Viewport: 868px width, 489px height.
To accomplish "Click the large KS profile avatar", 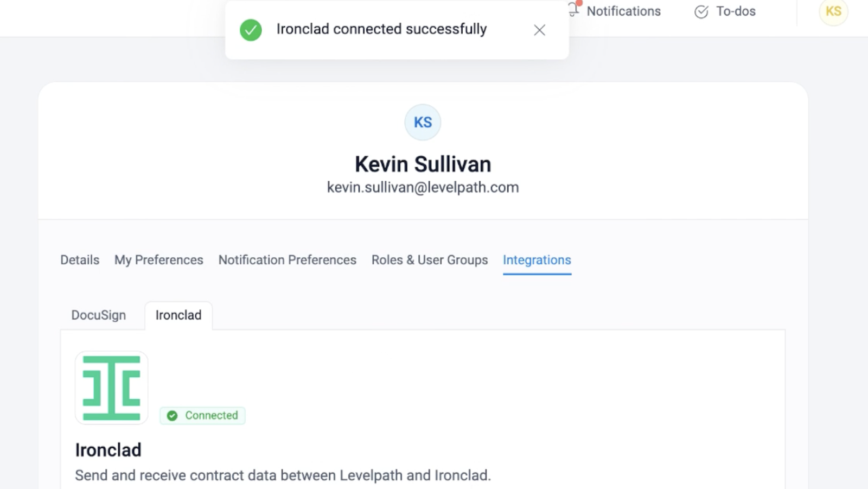I will (x=423, y=122).
